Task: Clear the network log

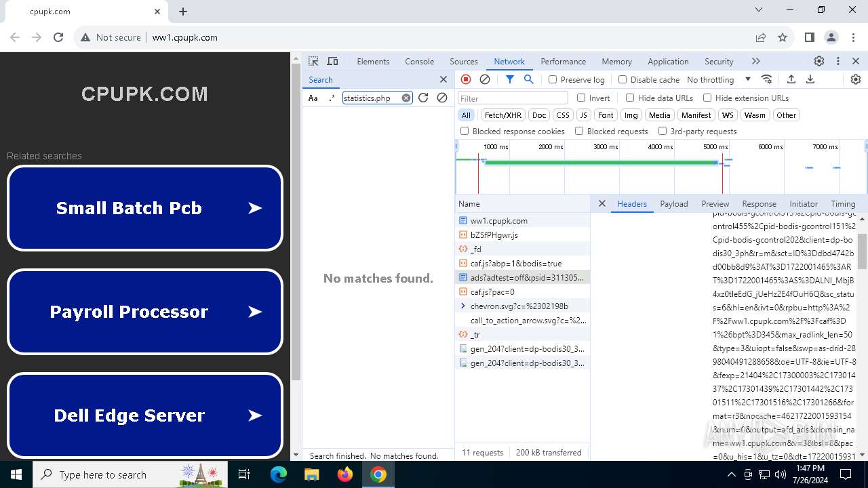Action: [485, 79]
